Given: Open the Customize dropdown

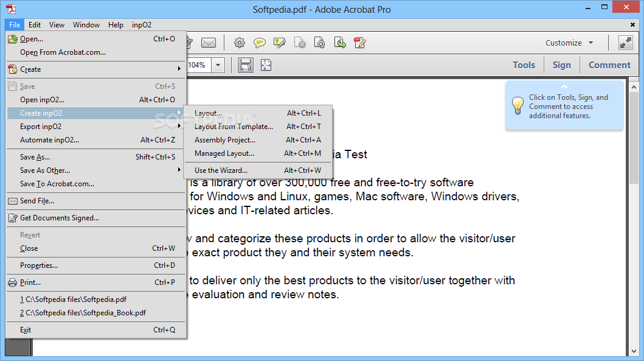Looking at the screenshot, I should tap(569, 43).
